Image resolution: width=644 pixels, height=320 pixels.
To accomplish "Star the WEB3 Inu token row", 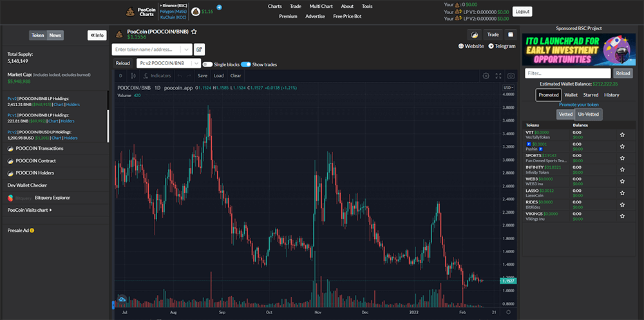I will [622, 181].
